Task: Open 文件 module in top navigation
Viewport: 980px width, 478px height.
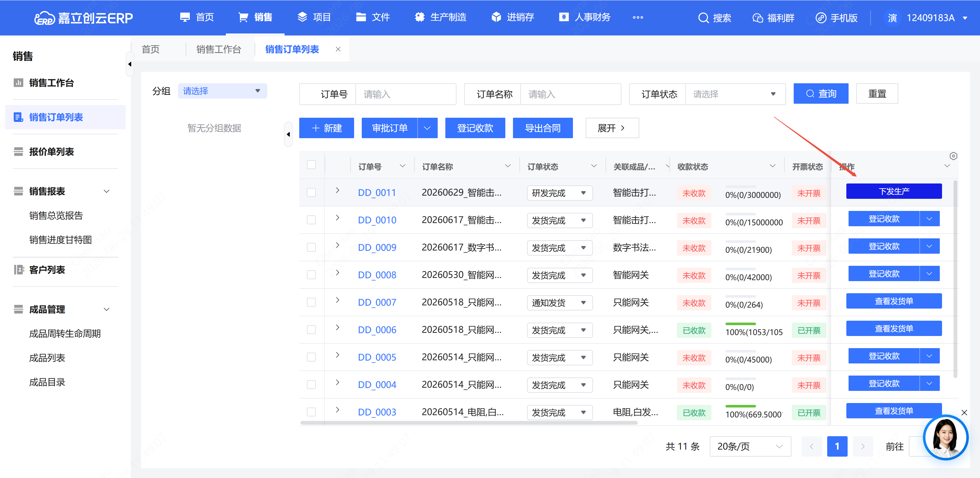Action: [373, 18]
